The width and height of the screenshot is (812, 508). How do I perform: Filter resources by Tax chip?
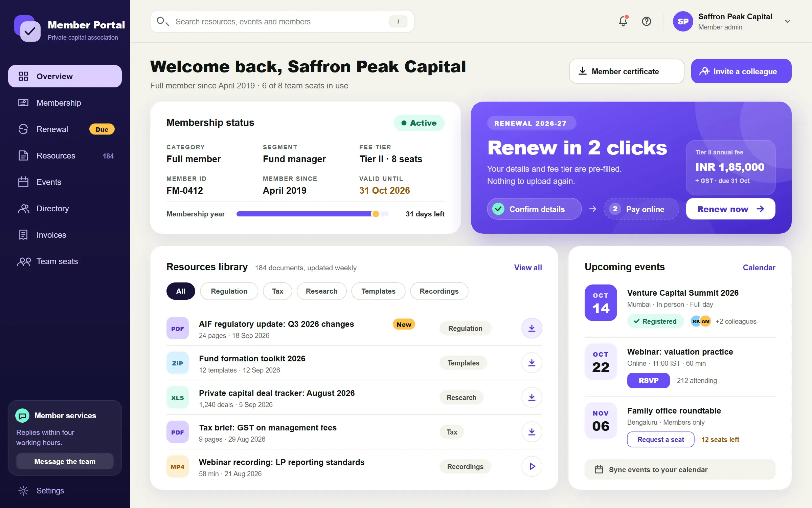click(277, 291)
